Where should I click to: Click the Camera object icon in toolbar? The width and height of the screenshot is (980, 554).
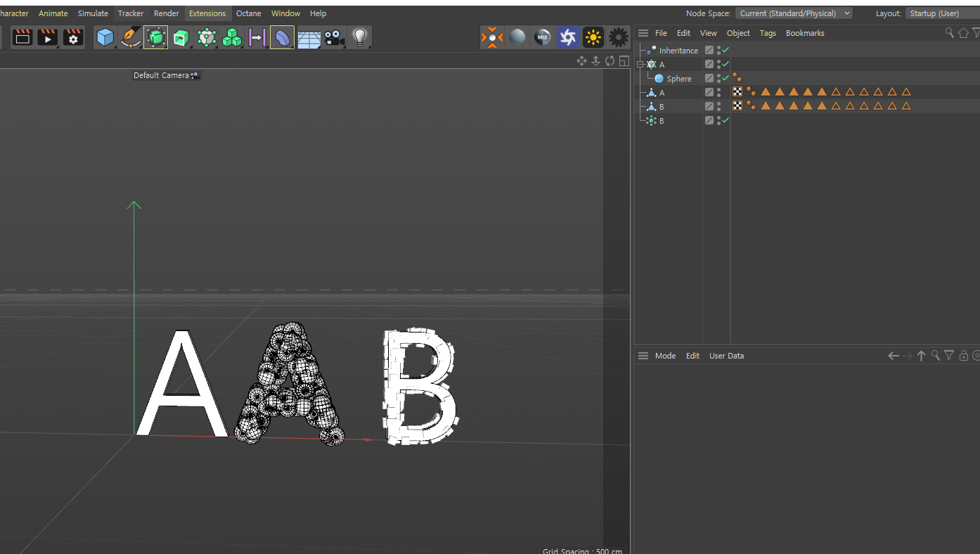coord(334,37)
